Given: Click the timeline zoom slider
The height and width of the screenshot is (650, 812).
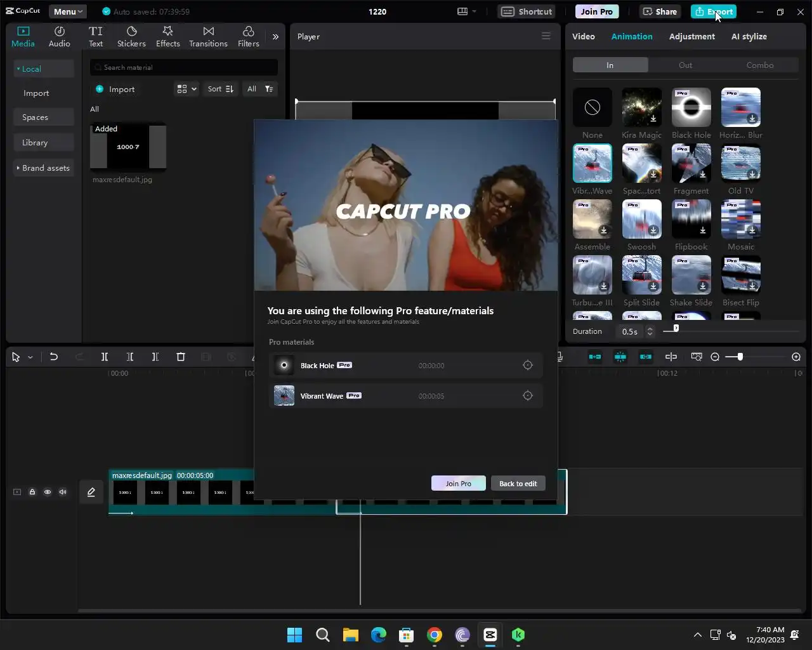Looking at the screenshot, I should click(755, 357).
